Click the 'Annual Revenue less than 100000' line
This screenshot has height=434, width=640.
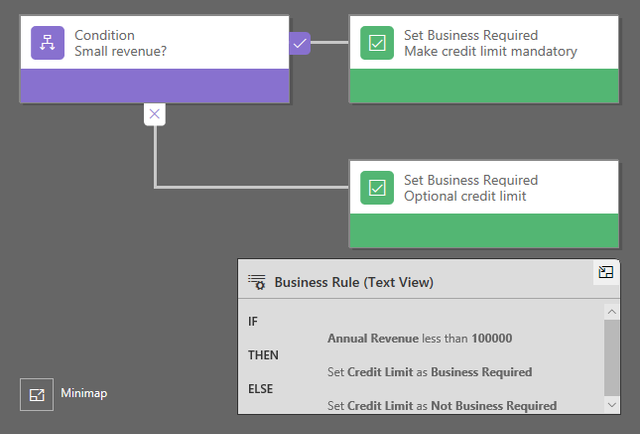click(x=419, y=338)
